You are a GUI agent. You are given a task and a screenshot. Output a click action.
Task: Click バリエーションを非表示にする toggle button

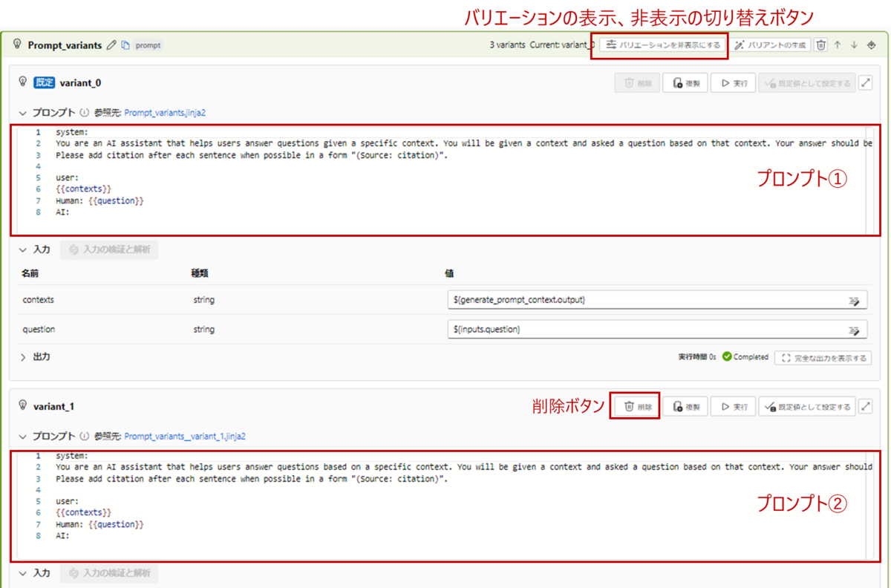[663, 45]
